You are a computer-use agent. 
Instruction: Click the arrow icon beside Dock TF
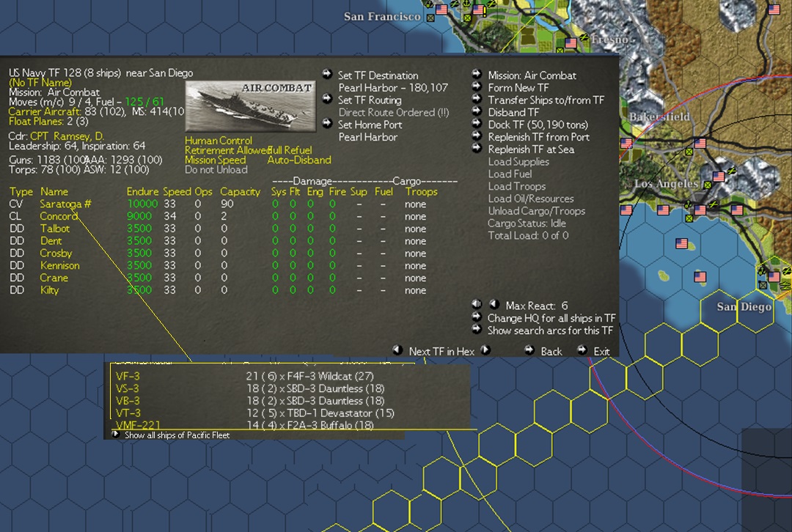coord(477,123)
